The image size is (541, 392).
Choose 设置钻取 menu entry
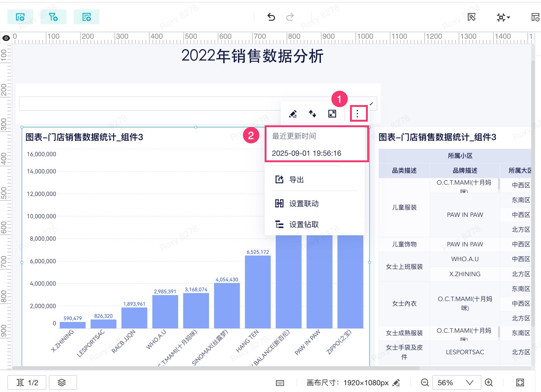315,225
